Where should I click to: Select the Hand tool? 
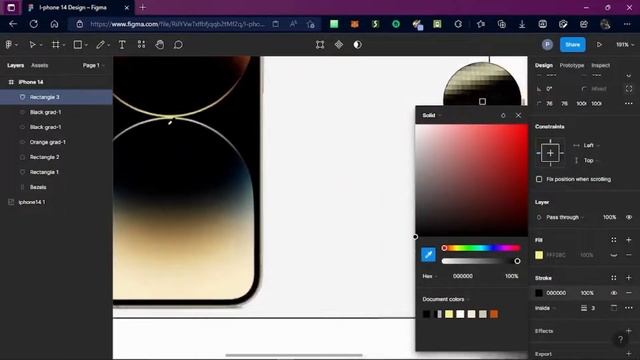point(160,45)
